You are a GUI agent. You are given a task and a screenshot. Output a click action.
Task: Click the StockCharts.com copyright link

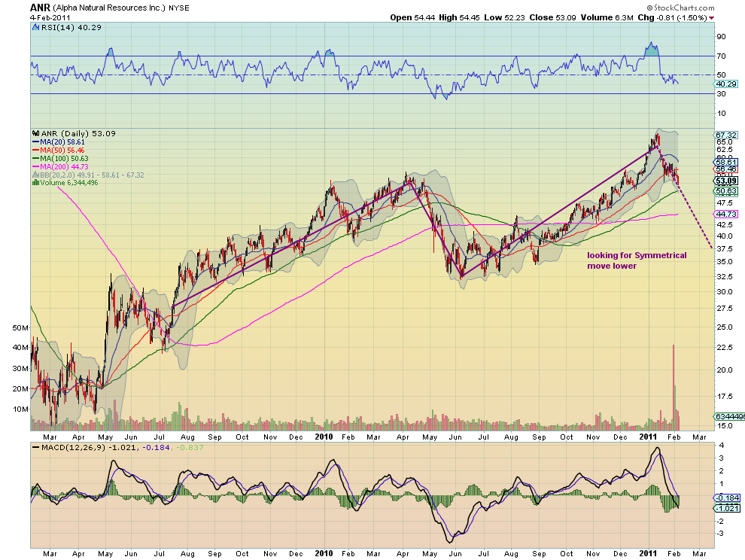(680, 8)
